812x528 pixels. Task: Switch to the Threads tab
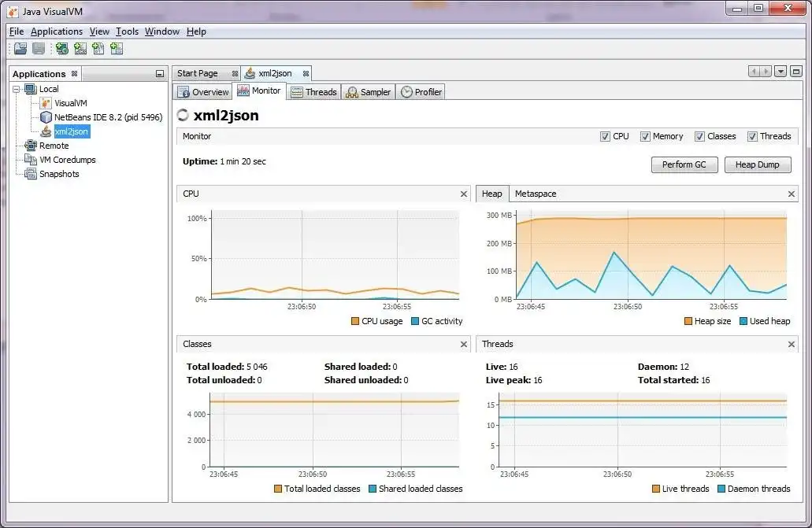313,92
